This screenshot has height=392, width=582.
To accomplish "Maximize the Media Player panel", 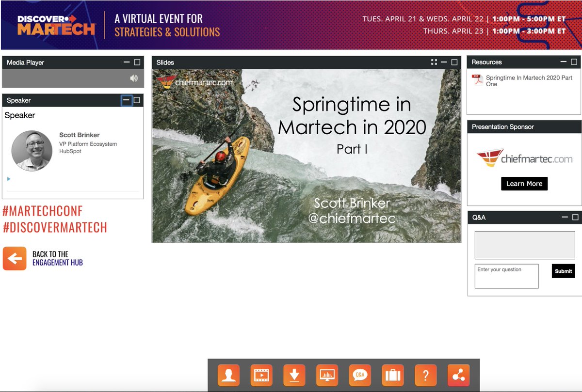I will tap(137, 62).
